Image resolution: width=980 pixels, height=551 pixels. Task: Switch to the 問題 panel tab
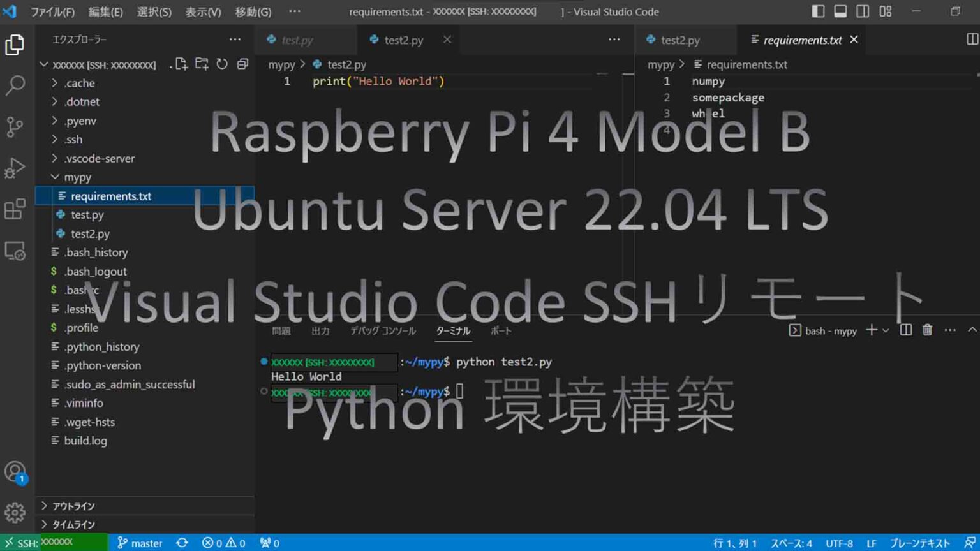(x=281, y=331)
